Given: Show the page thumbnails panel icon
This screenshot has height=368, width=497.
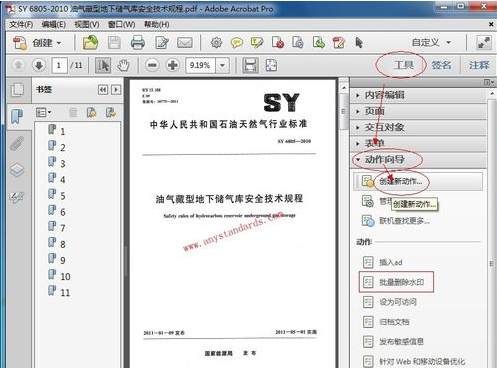Looking at the screenshot, I should 17,90.
